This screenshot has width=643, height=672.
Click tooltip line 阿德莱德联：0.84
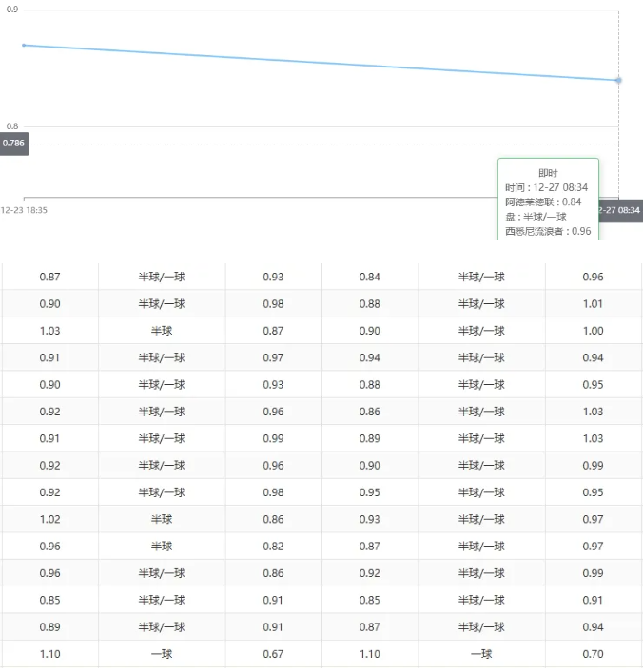point(543,202)
